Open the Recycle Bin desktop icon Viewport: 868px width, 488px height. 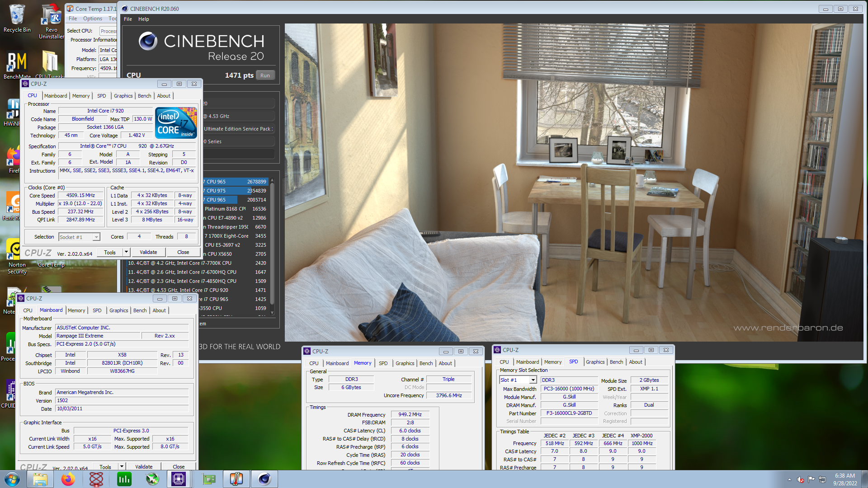17,18
